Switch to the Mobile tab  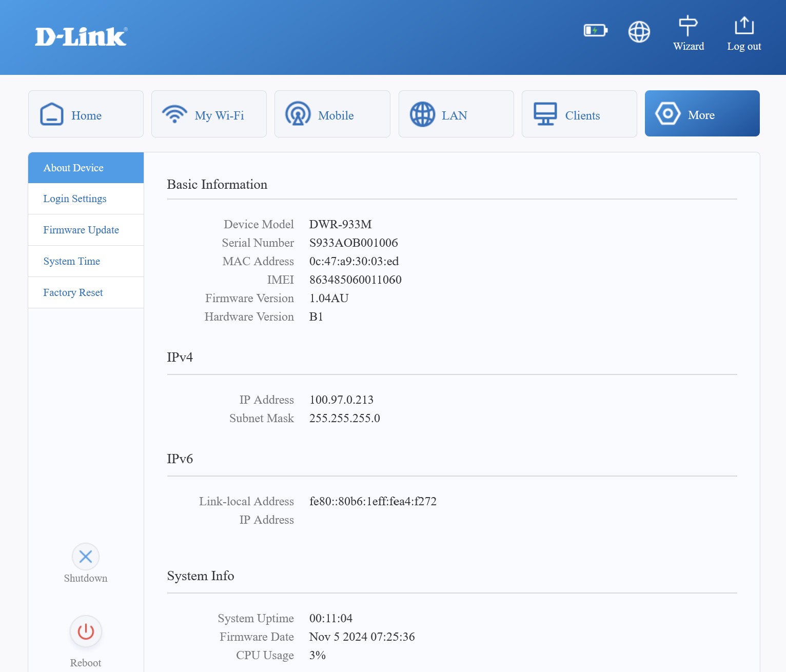[332, 114]
